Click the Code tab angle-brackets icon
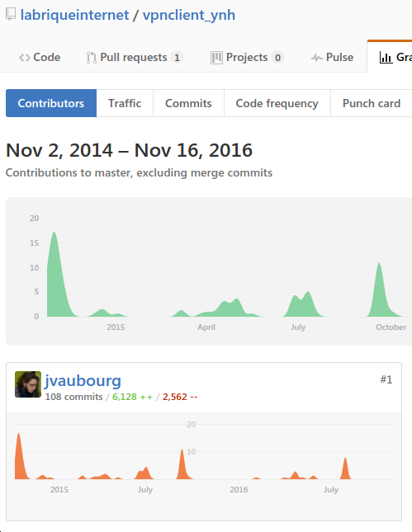412x532 pixels. click(x=25, y=58)
